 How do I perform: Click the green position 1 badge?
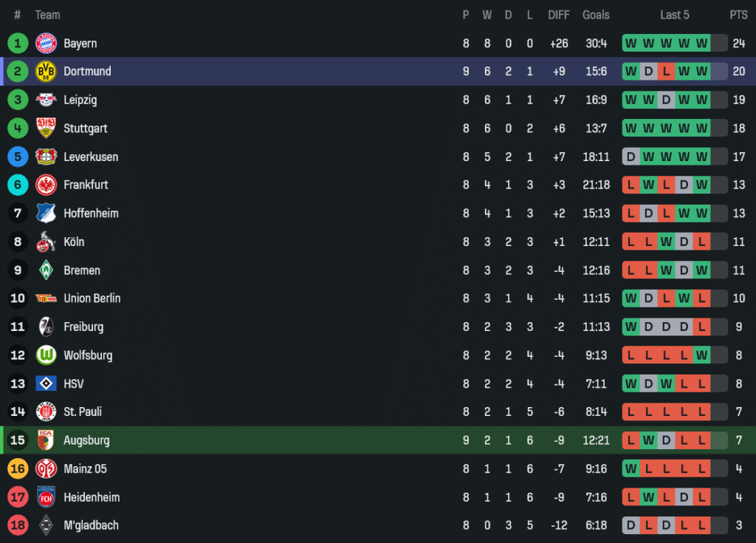pyautogui.click(x=18, y=43)
